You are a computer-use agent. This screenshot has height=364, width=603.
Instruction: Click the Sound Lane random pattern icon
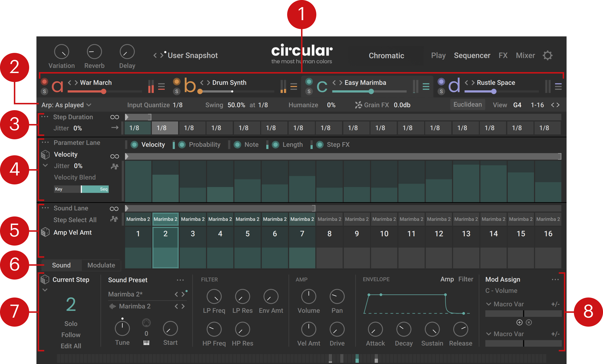[x=114, y=219]
